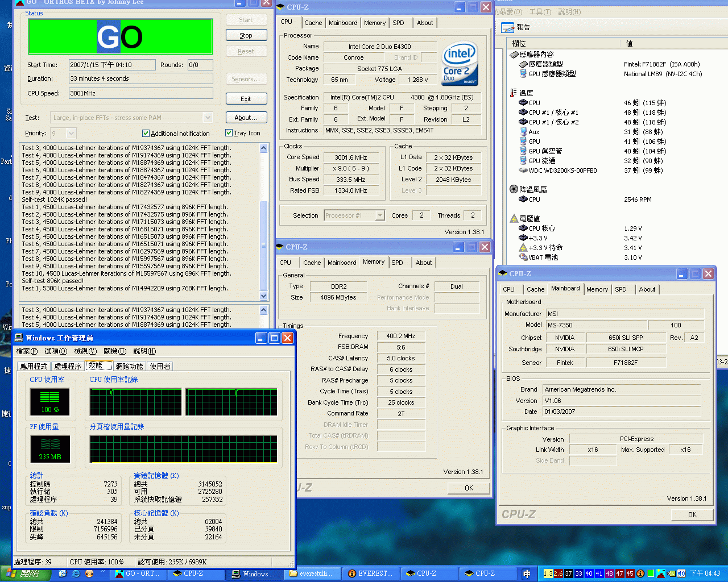Viewport: 728px width, 582px height.
Task: Click the up arrow of the lower ORTHOS log scrollbar
Action: click(x=263, y=310)
